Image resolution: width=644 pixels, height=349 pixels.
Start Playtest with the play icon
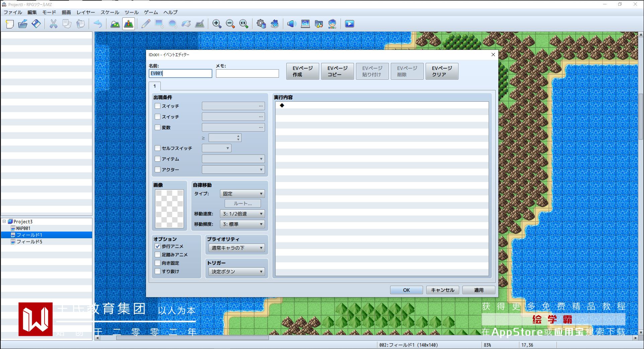[350, 24]
